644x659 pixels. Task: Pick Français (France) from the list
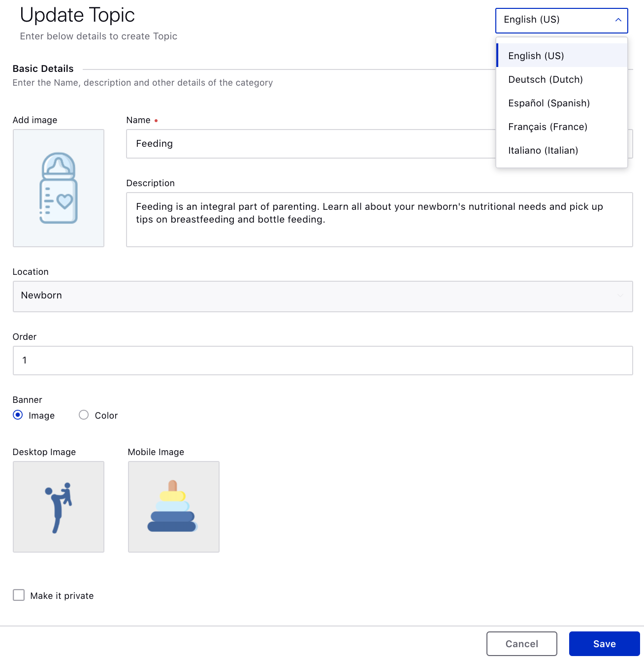(562, 127)
